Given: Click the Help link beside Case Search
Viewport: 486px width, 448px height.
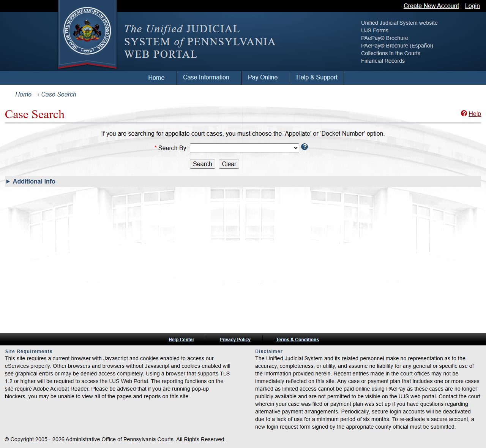Looking at the screenshot, I should (475, 114).
